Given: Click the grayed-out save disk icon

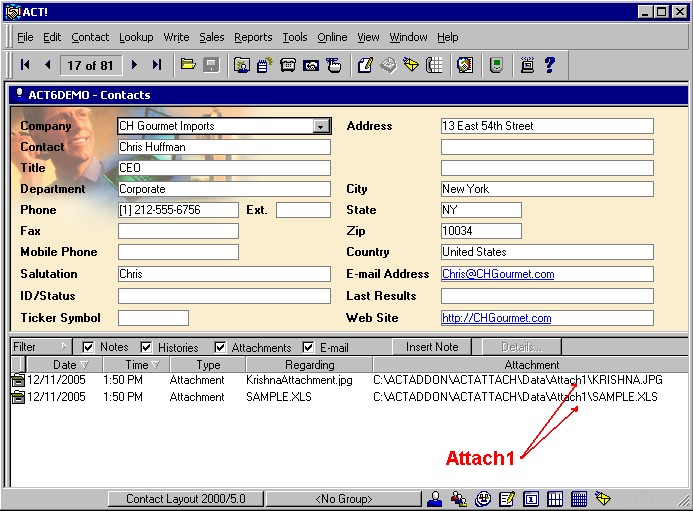Looking at the screenshot, I should [211, 65].
